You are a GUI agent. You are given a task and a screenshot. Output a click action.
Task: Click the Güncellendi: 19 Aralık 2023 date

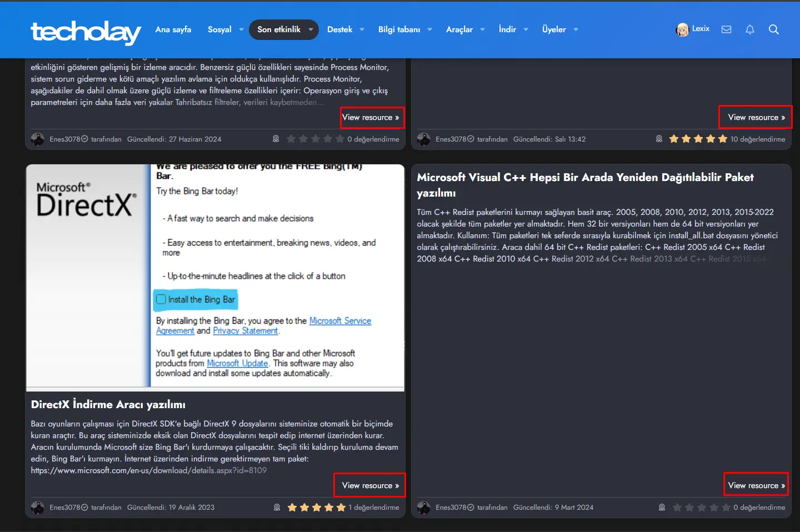click(171, 508)
